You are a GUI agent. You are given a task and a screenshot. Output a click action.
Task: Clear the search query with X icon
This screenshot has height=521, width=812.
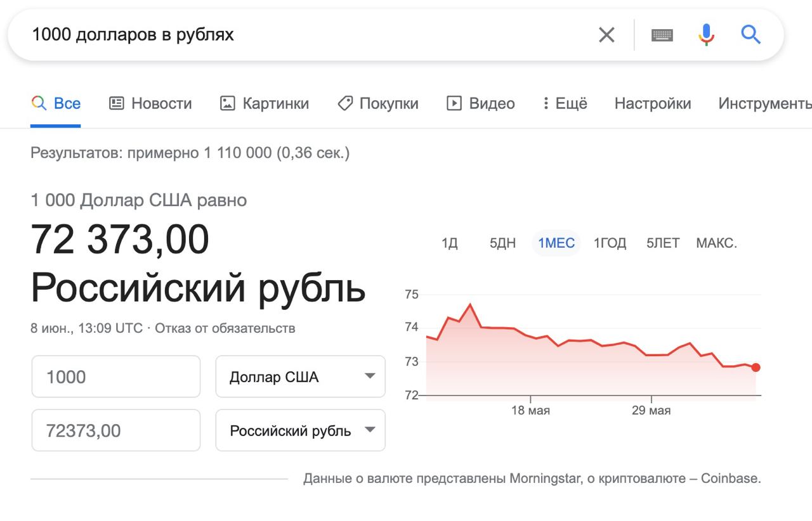[606, 35]
